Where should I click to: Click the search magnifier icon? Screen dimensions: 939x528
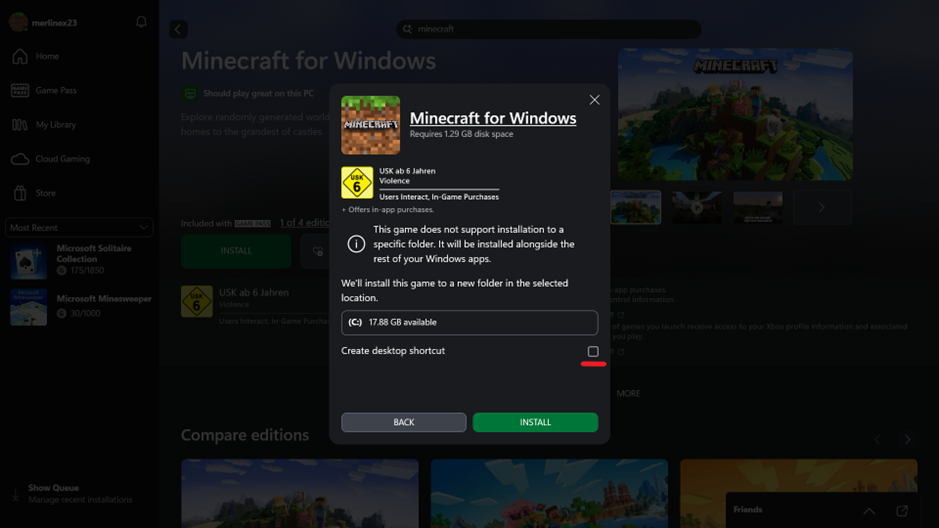point(407,29)
